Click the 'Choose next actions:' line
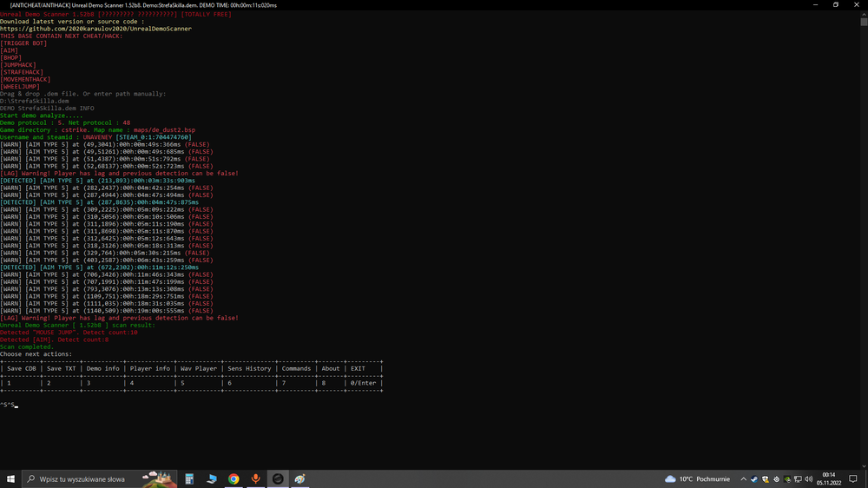This screenshot has height=488, width=868. tap(36, 354)
